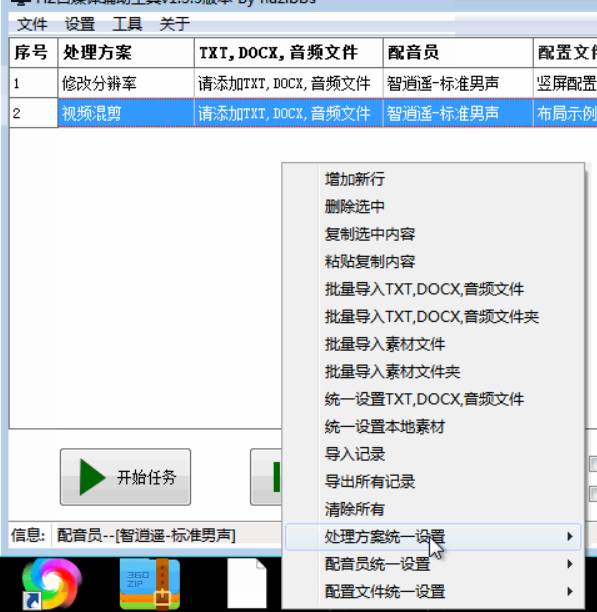Open the 设置 menu
597x612 pixels.
tap(80, 24)
